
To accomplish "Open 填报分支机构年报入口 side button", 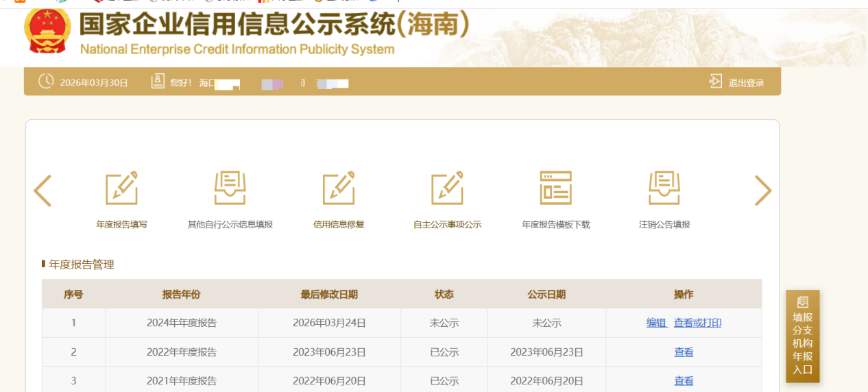I will click(x=802, y=336).
